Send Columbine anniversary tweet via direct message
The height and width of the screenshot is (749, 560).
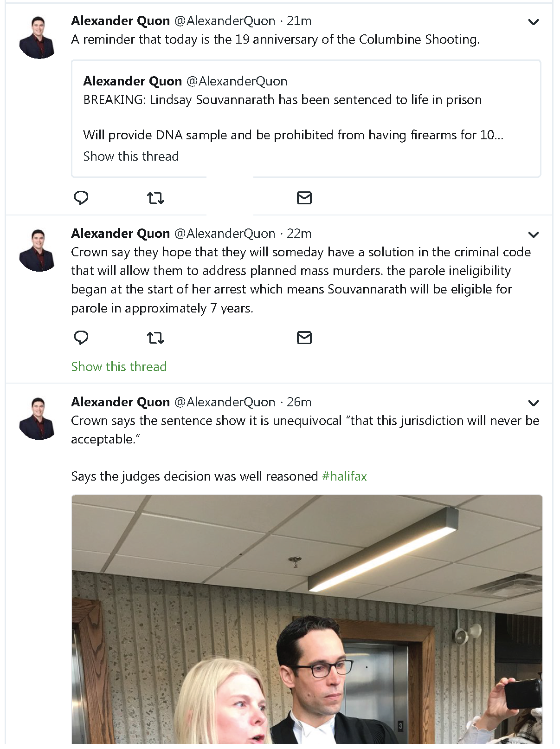tap(304, 198)
